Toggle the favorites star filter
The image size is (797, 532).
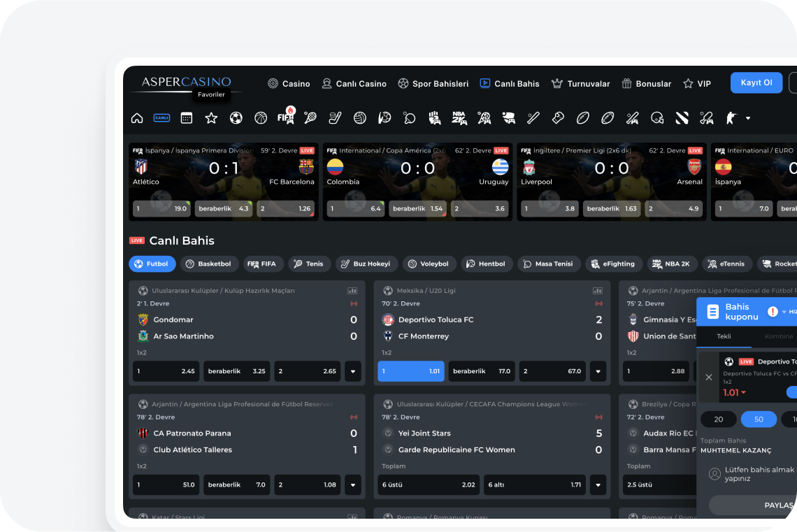coord(211,117)
